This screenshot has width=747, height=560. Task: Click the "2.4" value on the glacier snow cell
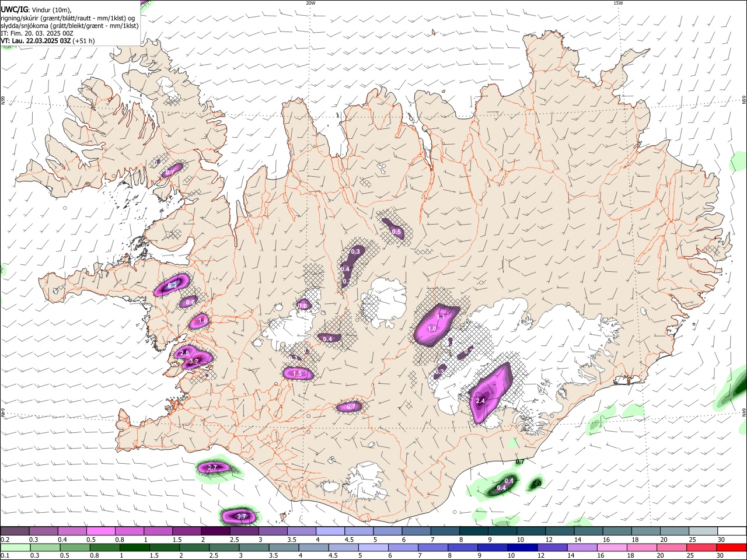[x=480, y=401]
